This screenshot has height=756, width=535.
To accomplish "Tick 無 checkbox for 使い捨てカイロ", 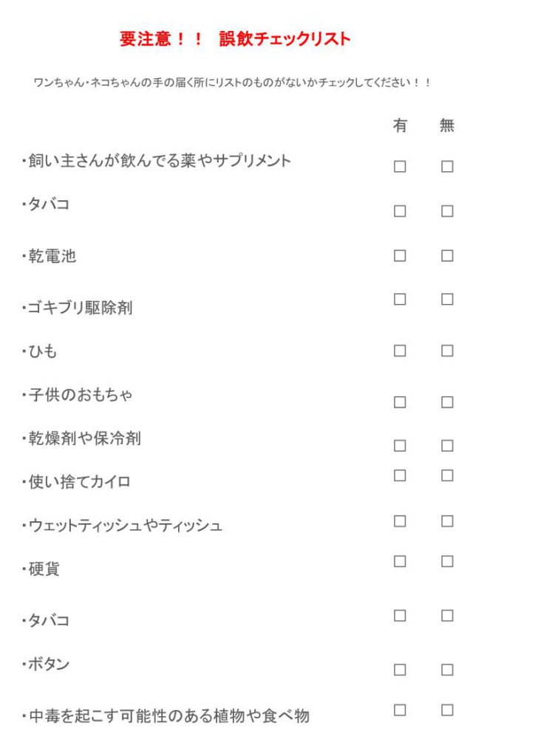I will coord(447,475).
